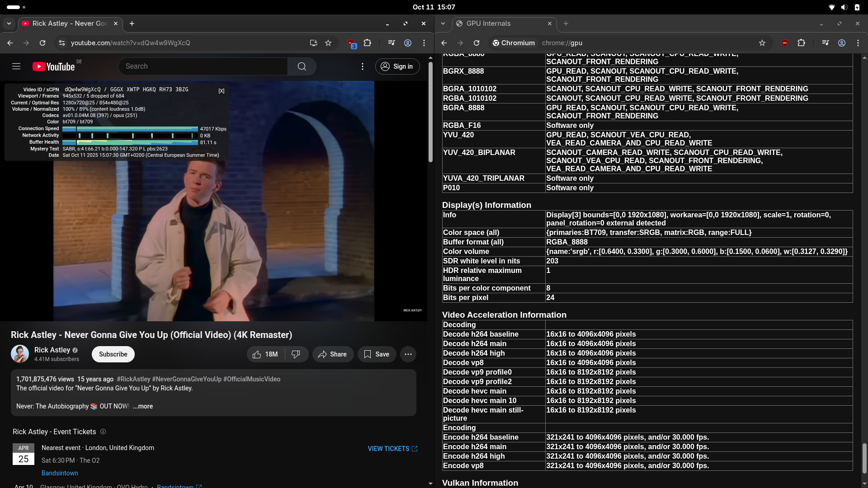Expand description with ...more link
Image resolution: width=868 pixels, height=488 pixels.
(x=143, y=406)
